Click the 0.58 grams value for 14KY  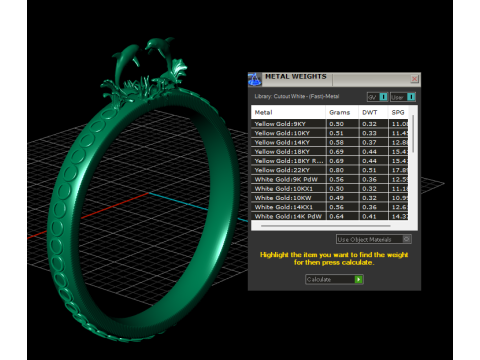(336, 142)
